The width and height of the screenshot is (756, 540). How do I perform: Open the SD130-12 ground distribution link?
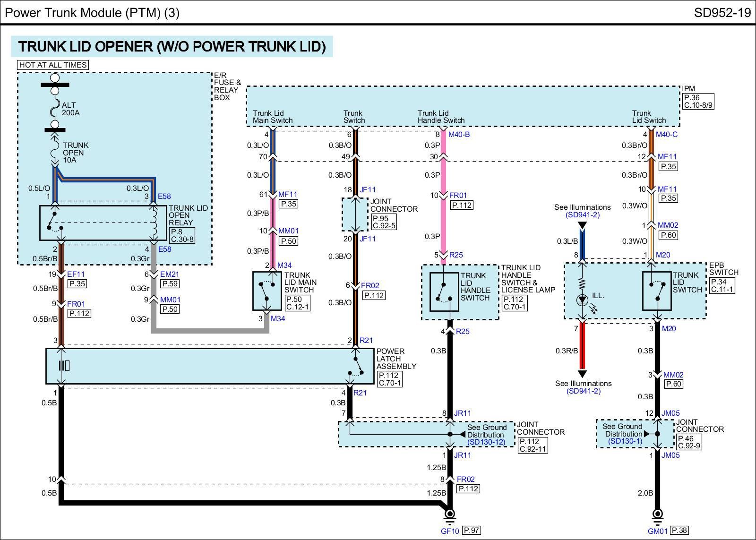pyautogui.click(x=486, y=442)
